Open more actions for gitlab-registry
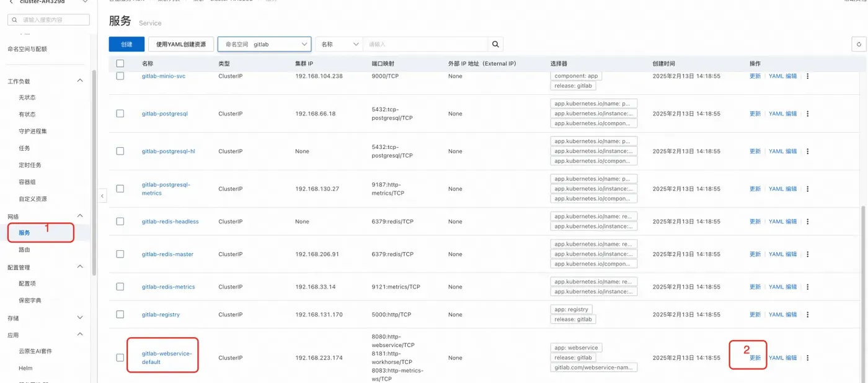 pos(807,314)
